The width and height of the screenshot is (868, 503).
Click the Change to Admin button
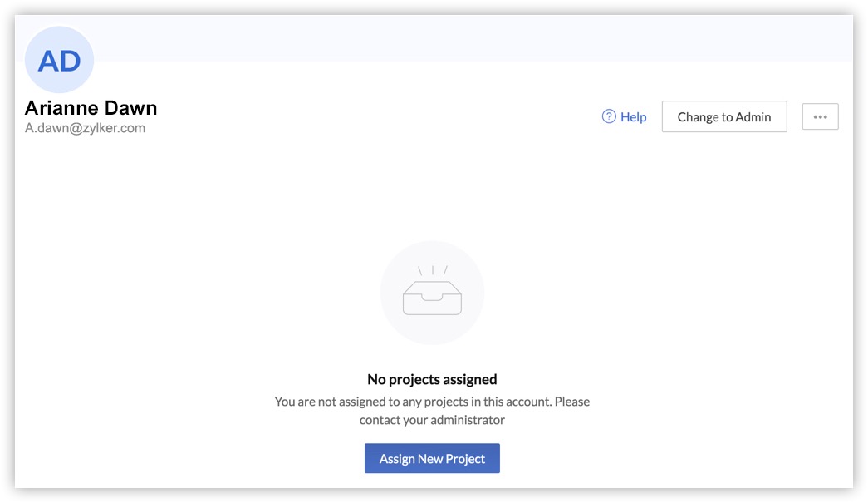click(x=724, y=116)
